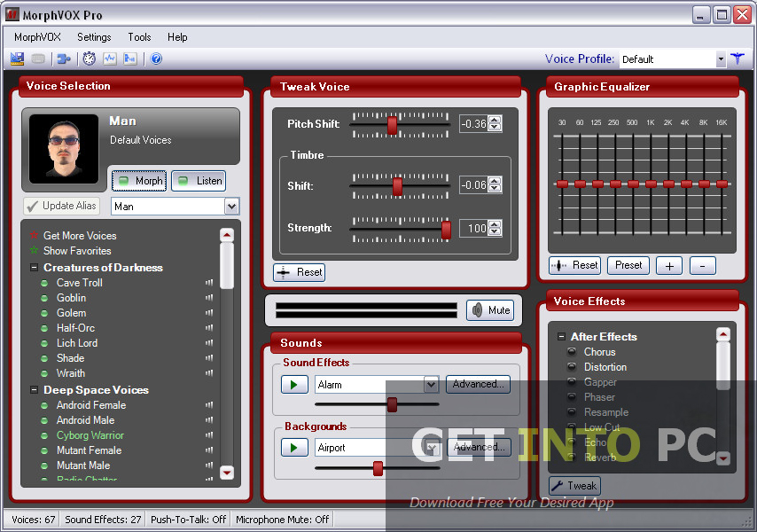The image size is (757, 532).
Task: Click the Voice Effects scroll up arrow
Action: click(x=722, y=334)
